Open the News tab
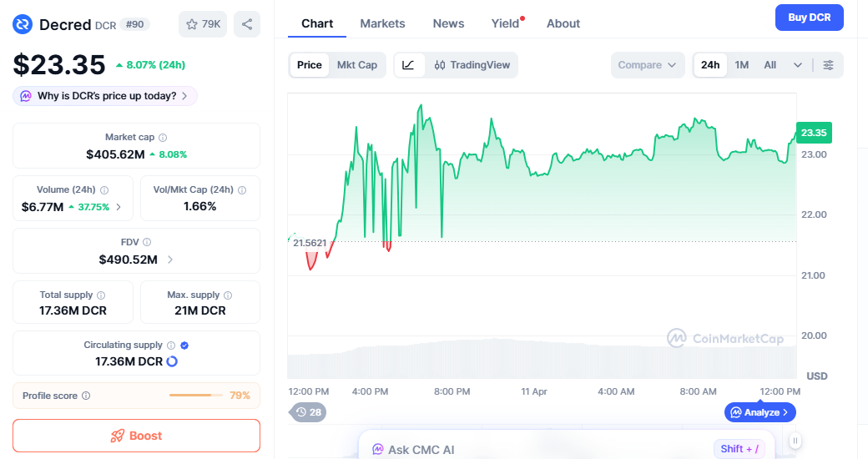This screenshot has width=868, height=459. (x=448, y=23)
